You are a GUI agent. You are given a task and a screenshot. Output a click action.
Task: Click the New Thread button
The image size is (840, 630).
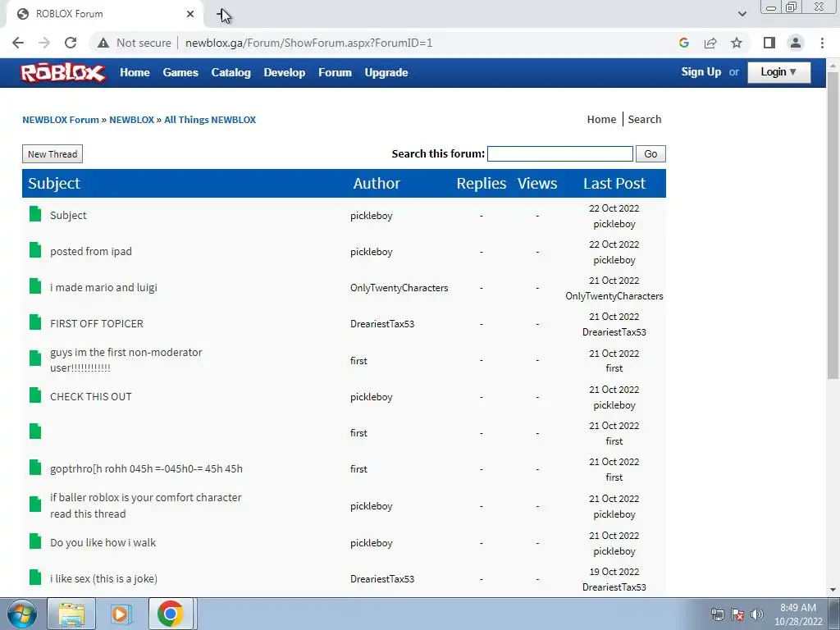[x=52, y=153]
